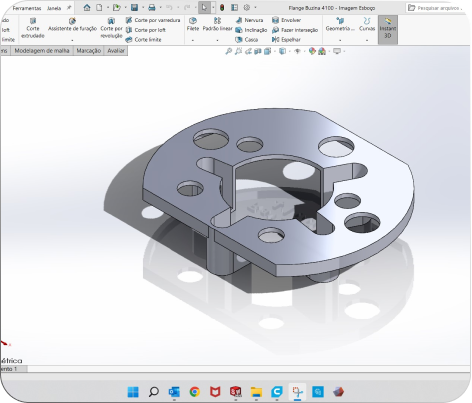
Task: Click the Print icon
Action: 152,7
